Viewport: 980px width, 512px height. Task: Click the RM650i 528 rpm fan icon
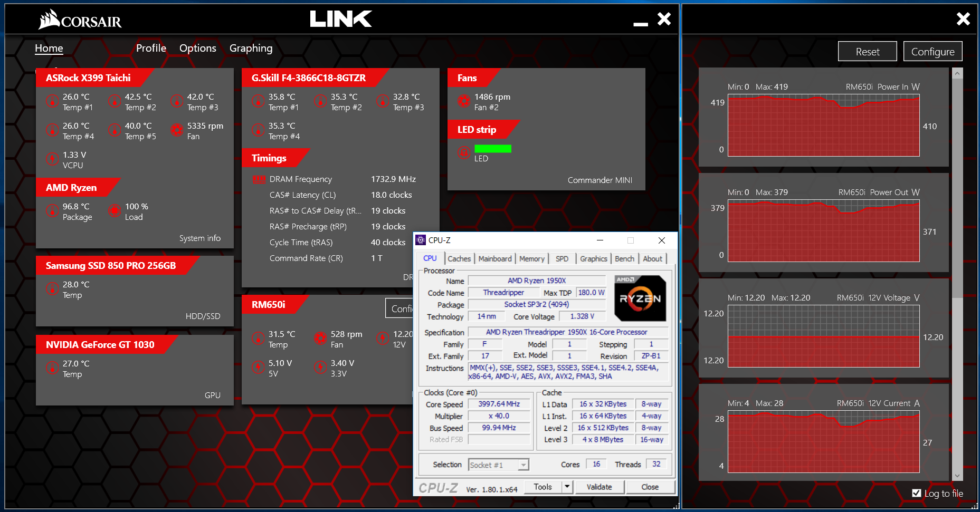[320, 338]
